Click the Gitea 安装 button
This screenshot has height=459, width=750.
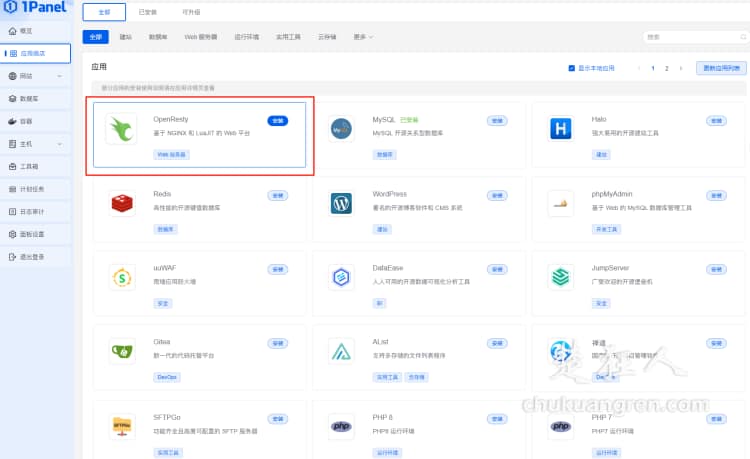click(278, 343)
